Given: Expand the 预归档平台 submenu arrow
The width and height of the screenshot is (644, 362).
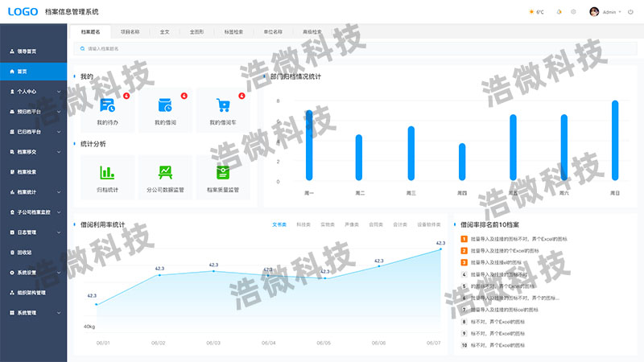Looking at the screenshot, I should [x=59, y=112].
